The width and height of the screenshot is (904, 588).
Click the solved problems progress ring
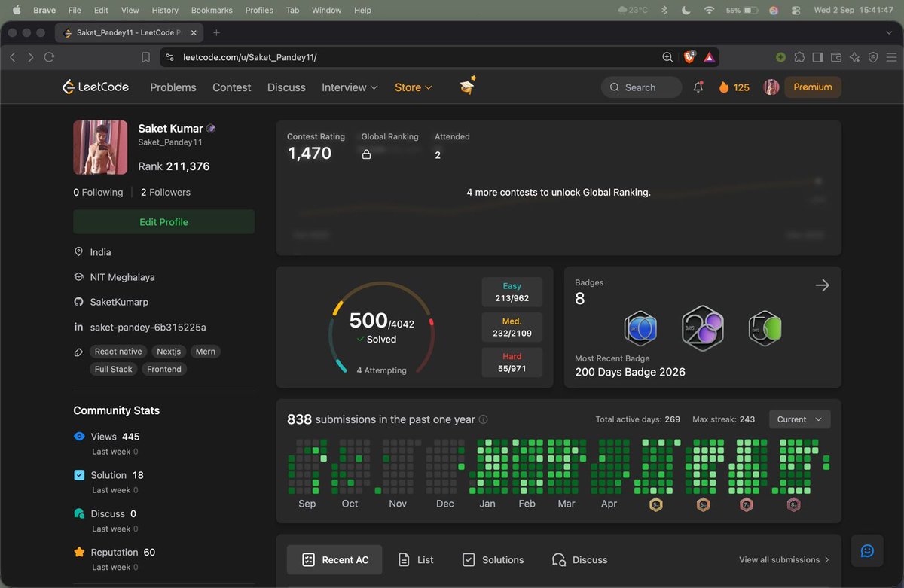(x=381, y=328)
